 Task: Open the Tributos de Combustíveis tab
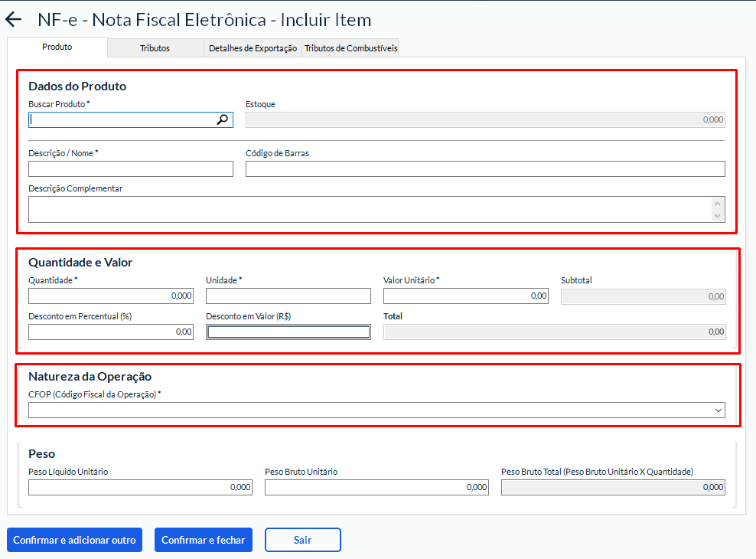click(350, 47)
